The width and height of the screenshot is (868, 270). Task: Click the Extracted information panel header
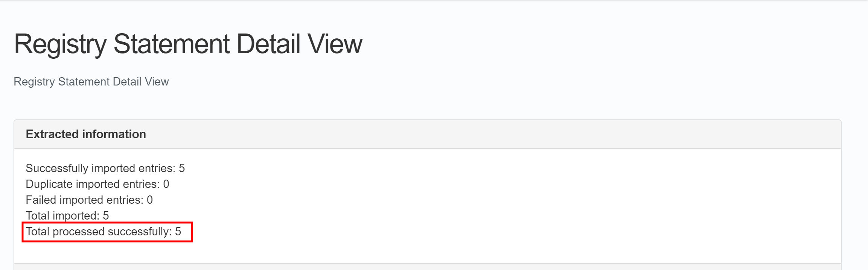tap(86, 134)
